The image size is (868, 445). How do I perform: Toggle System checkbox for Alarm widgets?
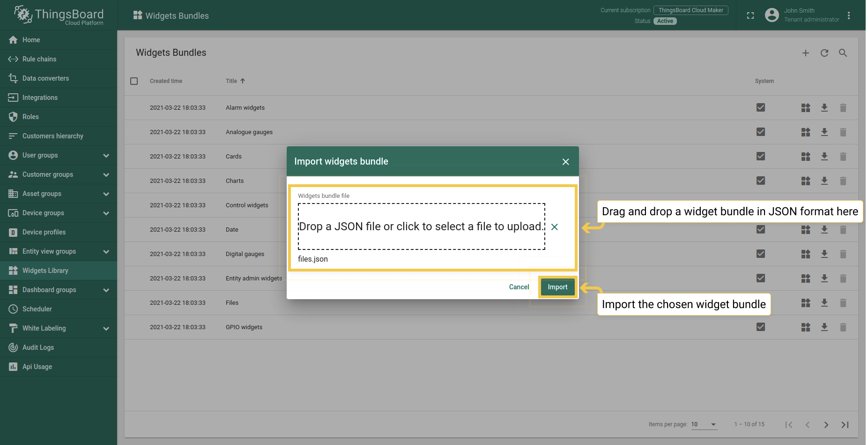click(761, 108)
